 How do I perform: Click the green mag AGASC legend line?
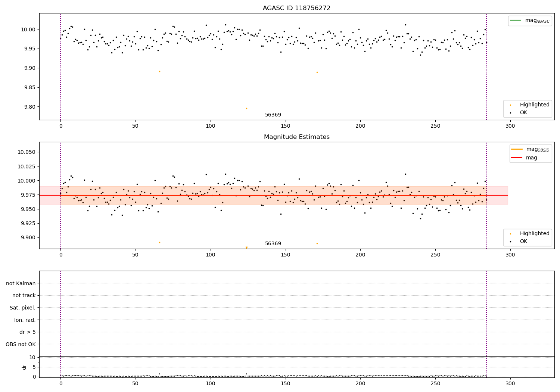coord(516,20)
